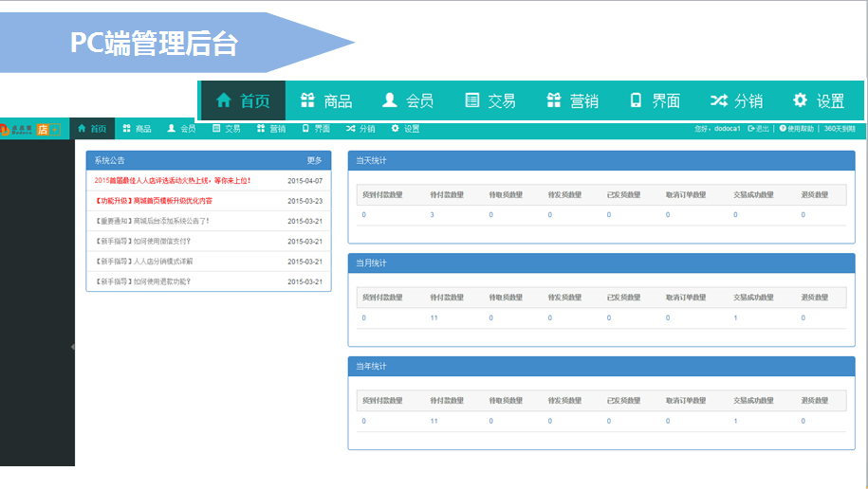Screen dimensions: 868x489
Task: Click the date 2015-04-07 in announcements
Action: [305, 181]
